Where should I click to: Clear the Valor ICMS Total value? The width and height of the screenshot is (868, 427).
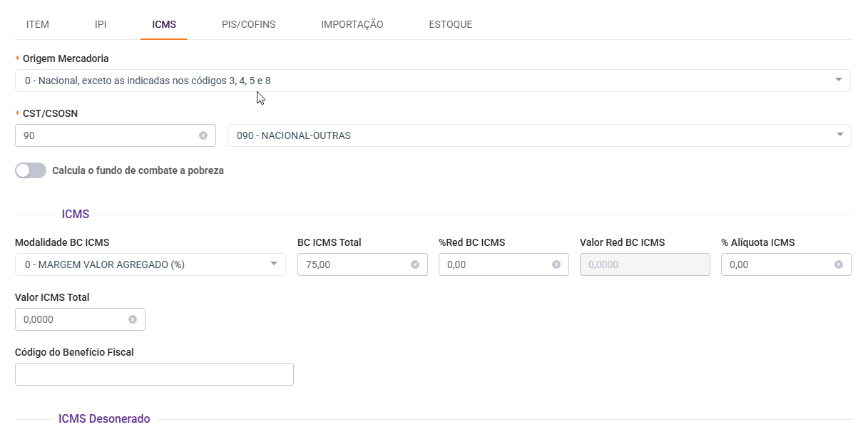[133, 319]
